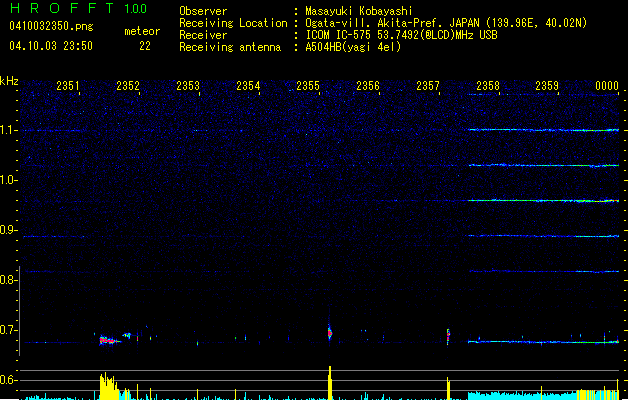629x400 pixels.
Task: Click the 2353 time marker
Action: coord(188,86)
